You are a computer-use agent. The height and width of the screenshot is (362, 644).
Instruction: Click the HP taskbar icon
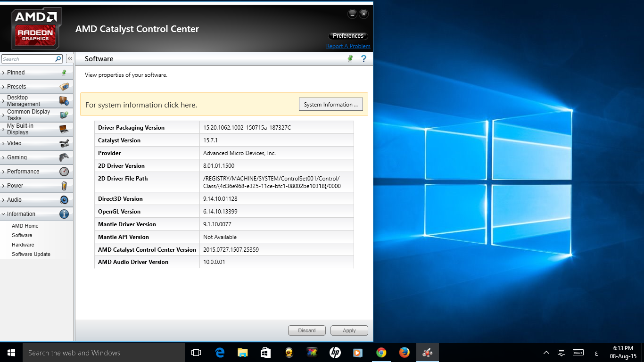tap(335, 353)
